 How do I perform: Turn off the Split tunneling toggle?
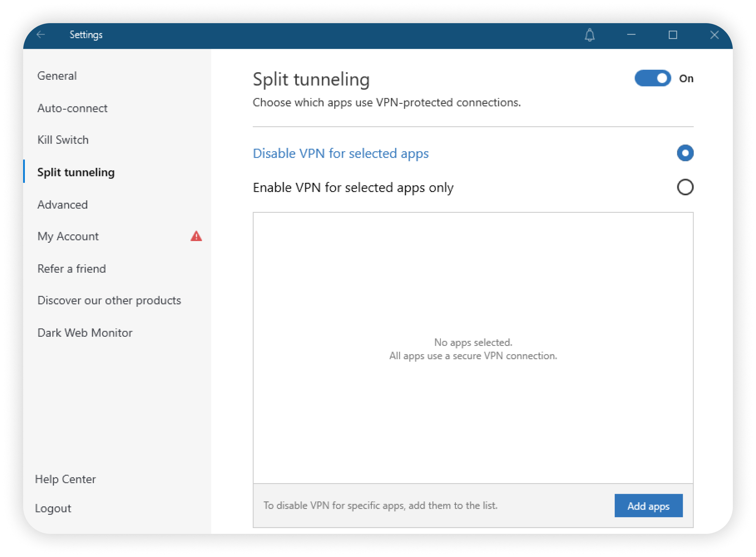tap(652, 78)
